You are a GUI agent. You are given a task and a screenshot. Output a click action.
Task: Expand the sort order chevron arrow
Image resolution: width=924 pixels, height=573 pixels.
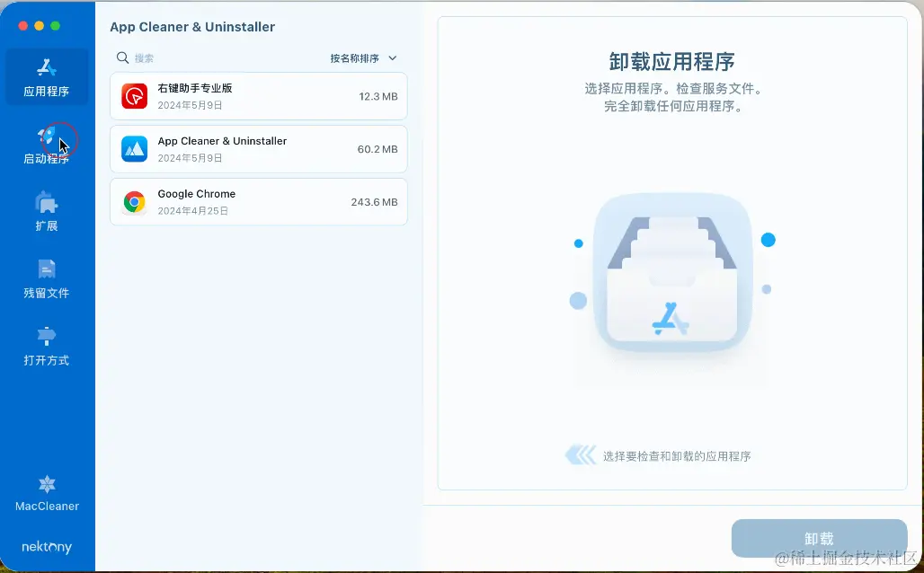393,58
